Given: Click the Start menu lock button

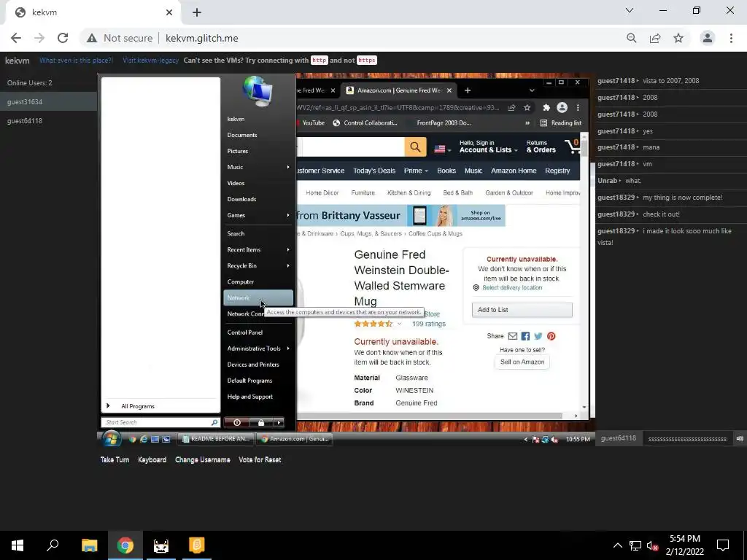Looking at the screenshot, I should 261,422.
